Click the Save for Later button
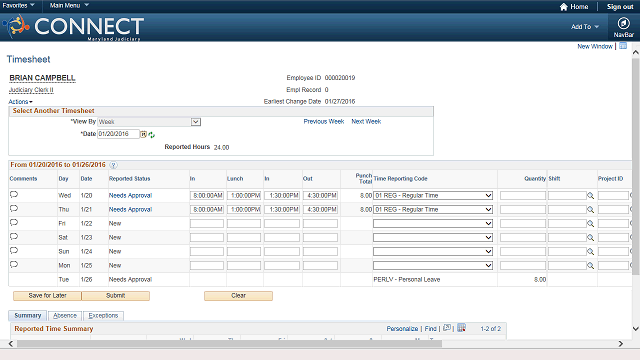The width and height of the screenshot is (640, 360). coord(47,296)
